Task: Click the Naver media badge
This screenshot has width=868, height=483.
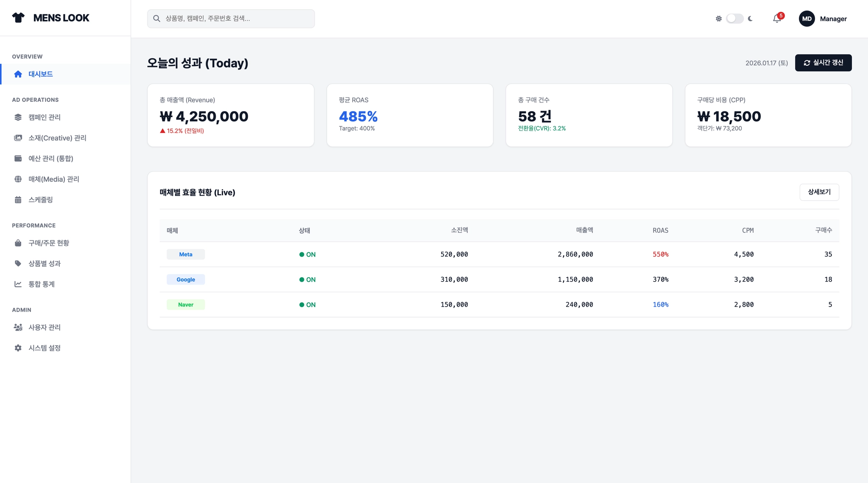Action: point(186,305)
